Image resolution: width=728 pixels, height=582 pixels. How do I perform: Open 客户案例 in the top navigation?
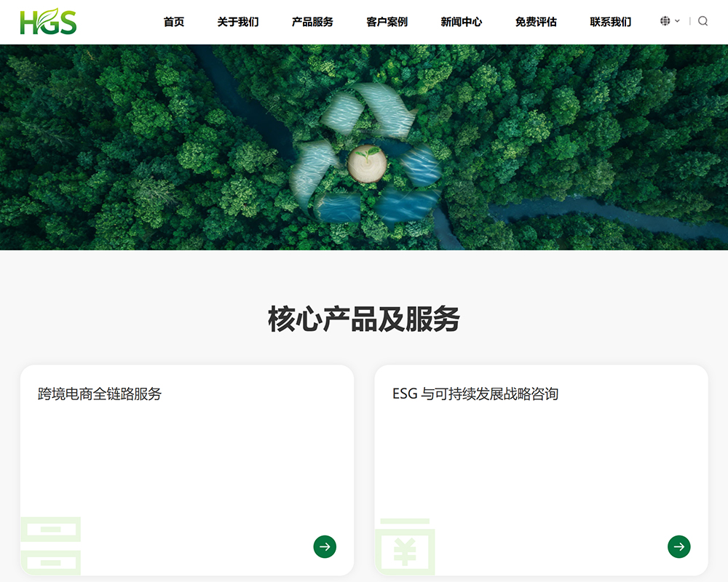coord(387,22)
